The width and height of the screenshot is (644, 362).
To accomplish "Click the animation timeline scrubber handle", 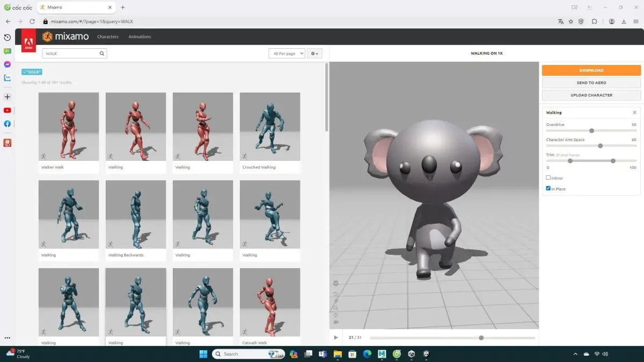I will click(x=481, y=338).
